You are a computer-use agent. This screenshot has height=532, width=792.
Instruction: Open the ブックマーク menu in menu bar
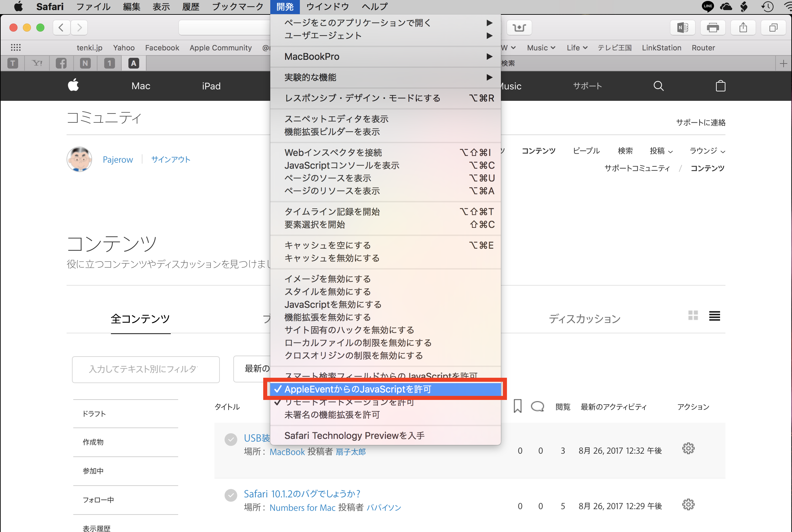click(238, 7)
